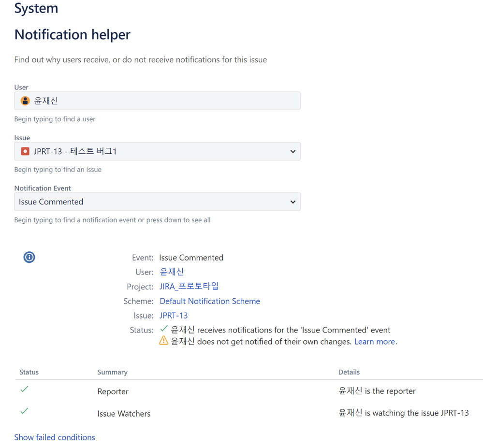Open the JPRT-13 issue link

click(173, 315)
